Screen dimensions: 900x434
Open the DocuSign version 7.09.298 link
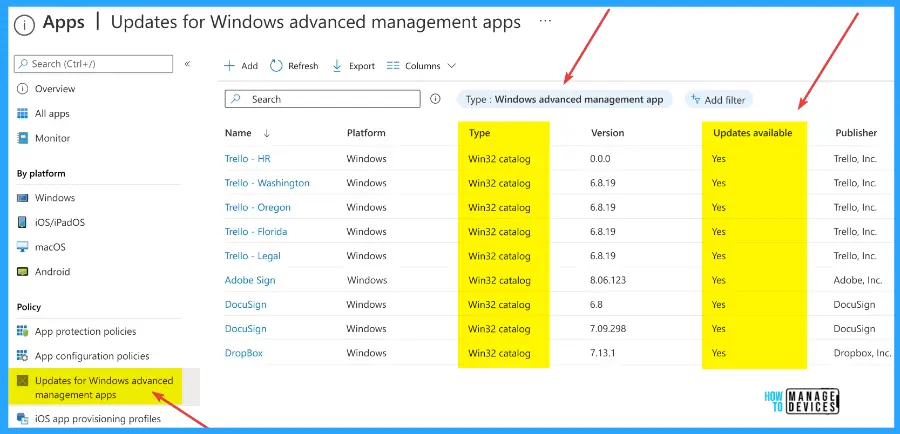click(x=246, y=328)
